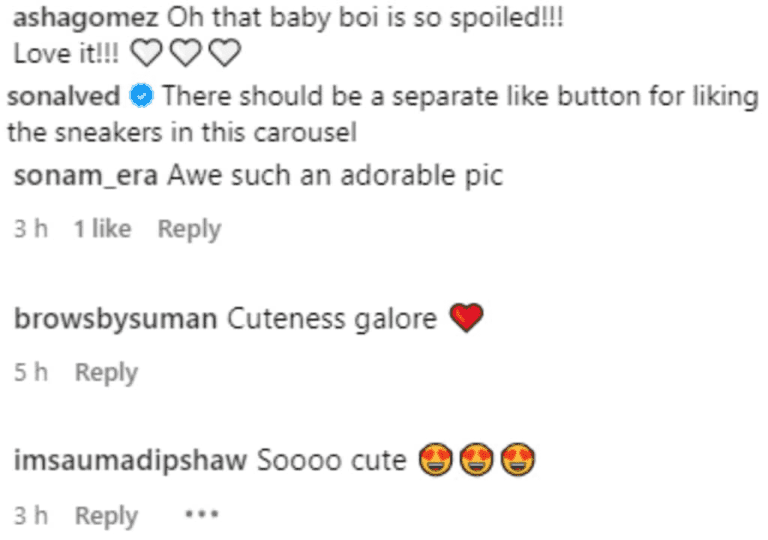Reply to the Soooo cute comment
Viewport: 768px width, 540px height.
(x=106, y=516)
